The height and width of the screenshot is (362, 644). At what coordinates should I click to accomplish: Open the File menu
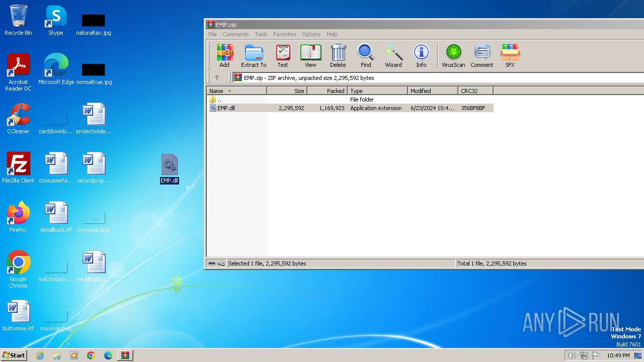point(212,34)
